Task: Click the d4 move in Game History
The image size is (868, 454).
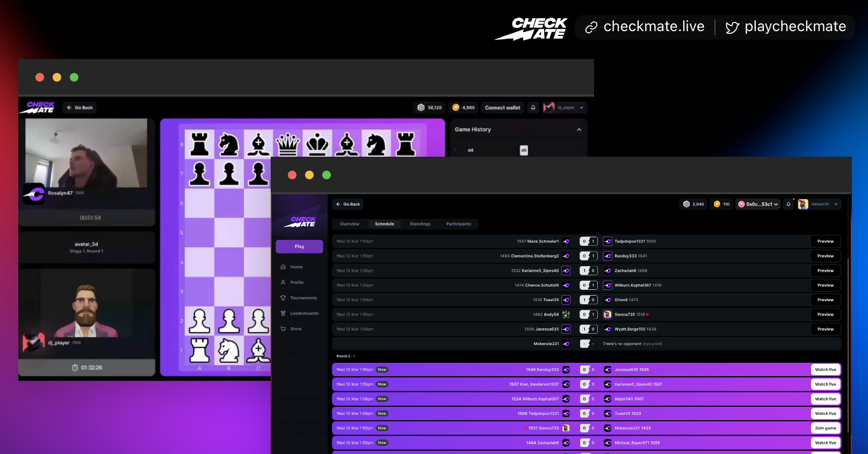Action: click(x=471, y=150)
